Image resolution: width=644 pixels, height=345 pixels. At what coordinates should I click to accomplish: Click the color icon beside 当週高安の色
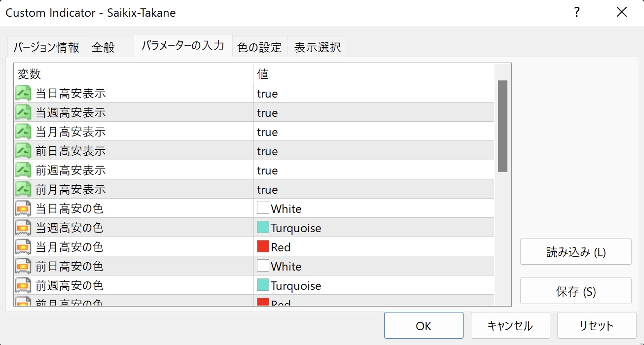(x=23, y=228)
